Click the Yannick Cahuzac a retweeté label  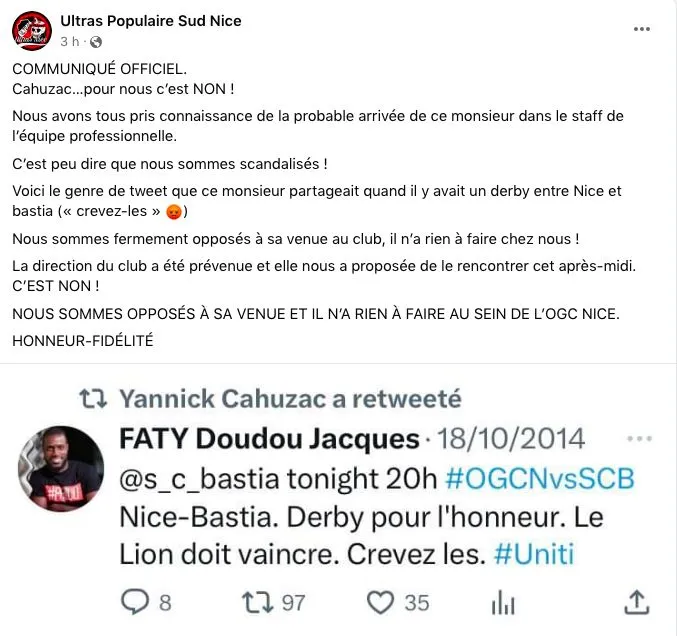291,399
